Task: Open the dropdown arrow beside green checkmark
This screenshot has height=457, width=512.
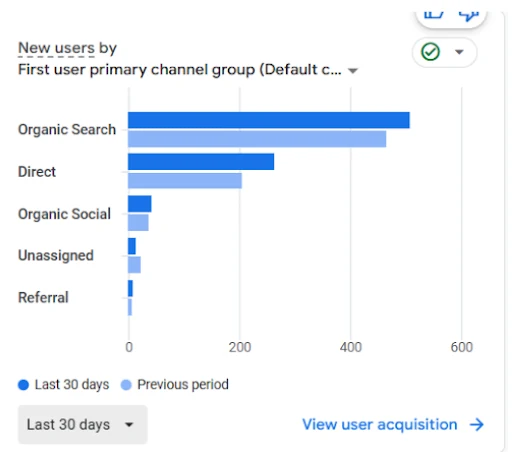Action: tap(459, 52)
